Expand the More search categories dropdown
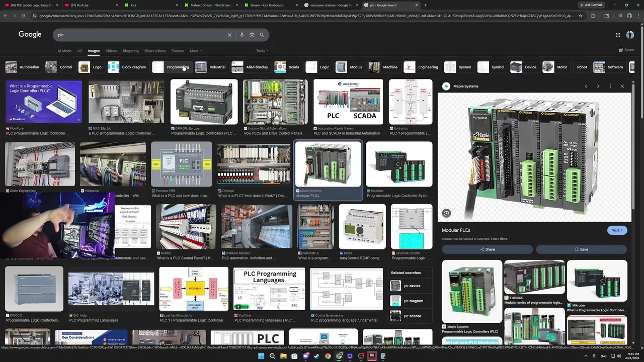 196,51
